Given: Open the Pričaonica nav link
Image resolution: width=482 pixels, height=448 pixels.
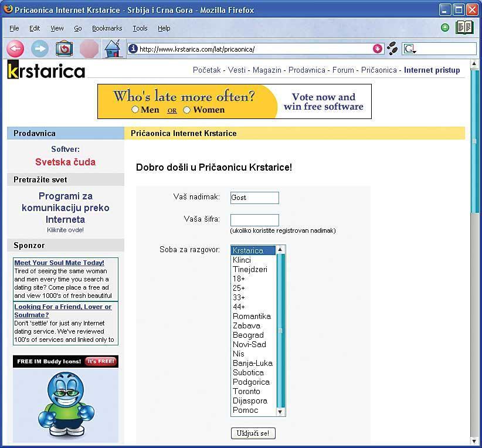Looking at the screenshot, I should (379, 70).
